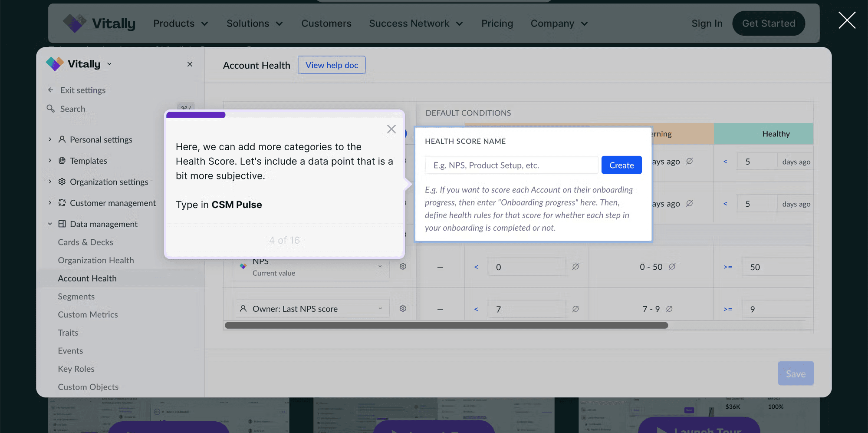This screenshot has height=433, width=868.
Task: Click the grid icon beside Data management
Action: coord(62,224)
